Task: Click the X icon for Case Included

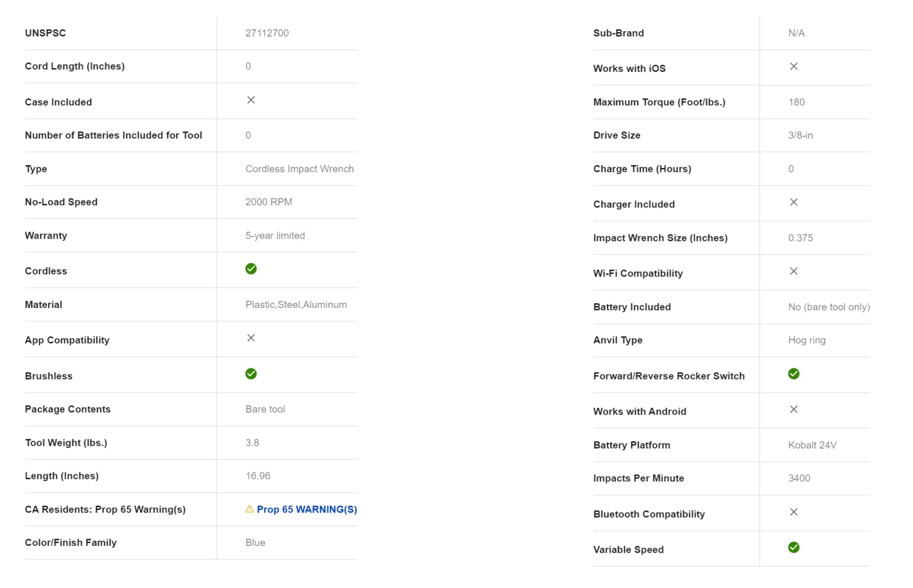Action: point(251,100)
